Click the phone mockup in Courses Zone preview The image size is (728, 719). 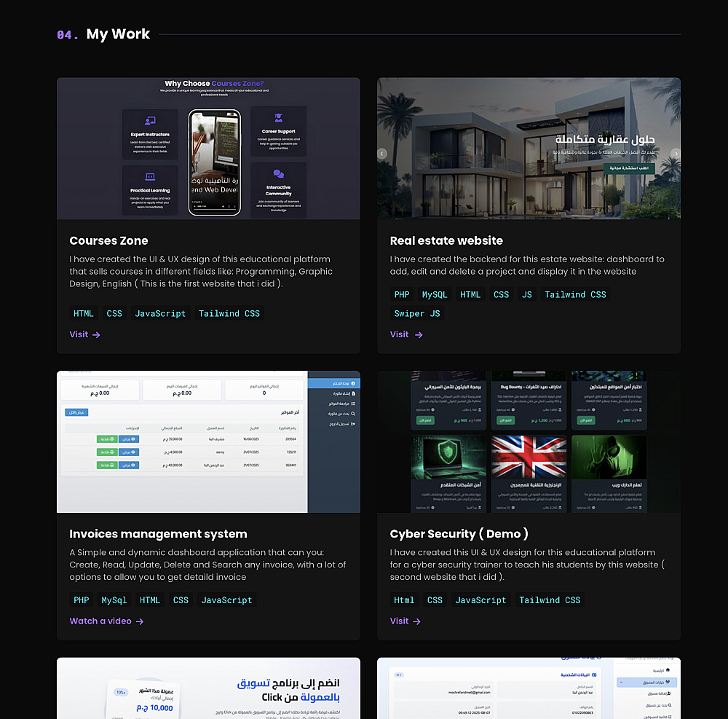(215, 162)
